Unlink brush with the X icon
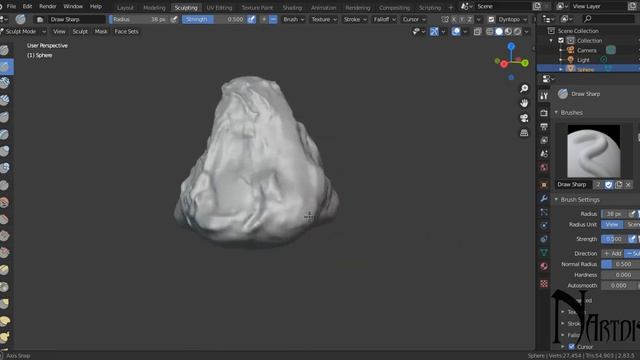 pyautogui.click(x=628, y=184)
